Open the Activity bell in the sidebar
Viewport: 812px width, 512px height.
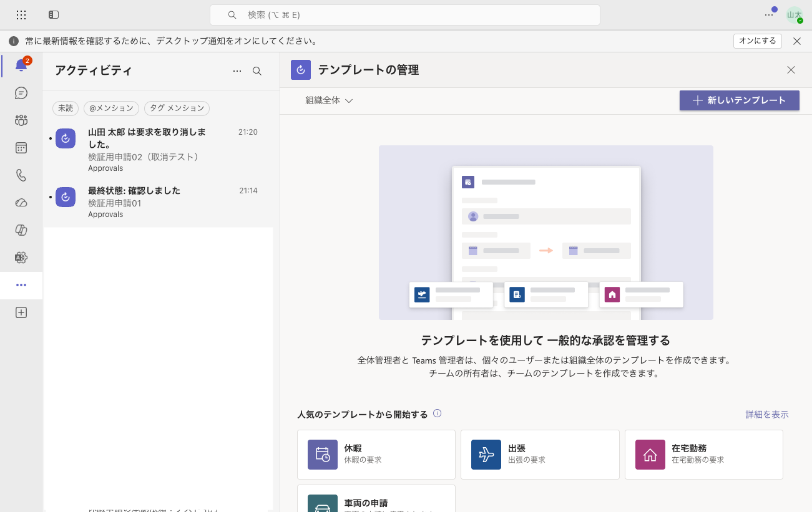[21, 65]
